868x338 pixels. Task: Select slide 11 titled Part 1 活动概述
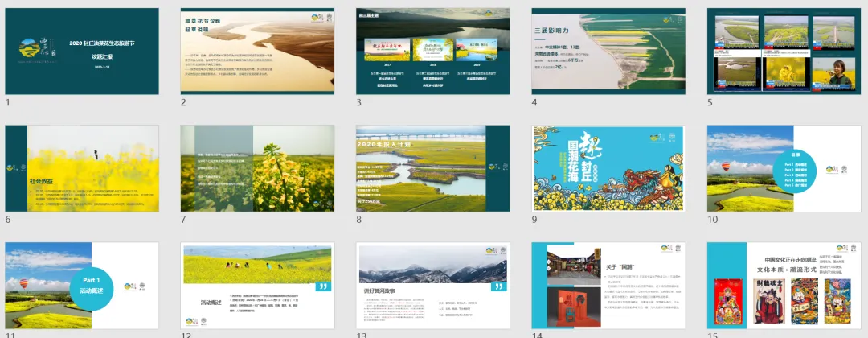click(82, 286)
